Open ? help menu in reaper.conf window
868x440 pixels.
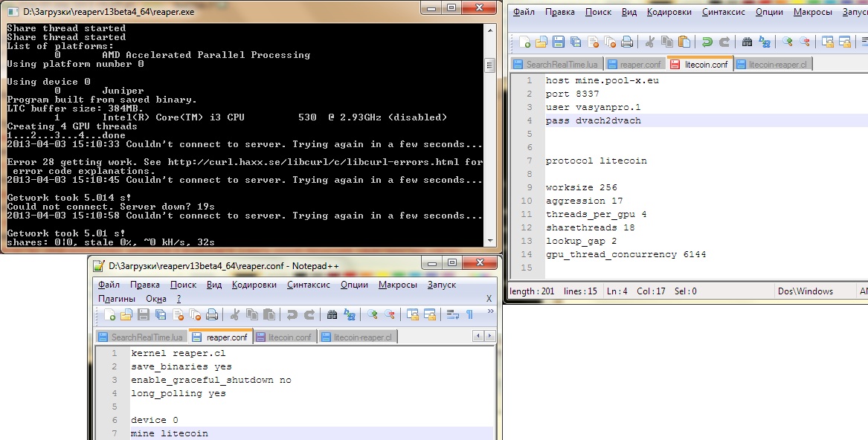pos(179,299)
